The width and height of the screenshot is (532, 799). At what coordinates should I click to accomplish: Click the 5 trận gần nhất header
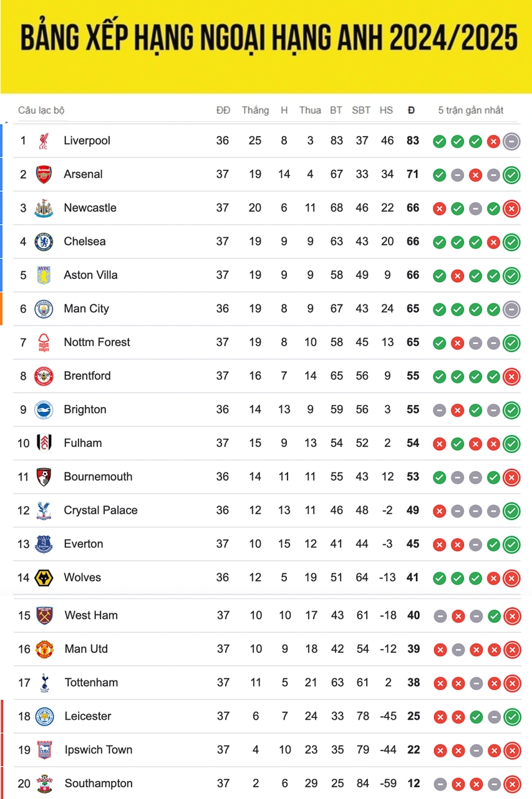coord(471,110)
